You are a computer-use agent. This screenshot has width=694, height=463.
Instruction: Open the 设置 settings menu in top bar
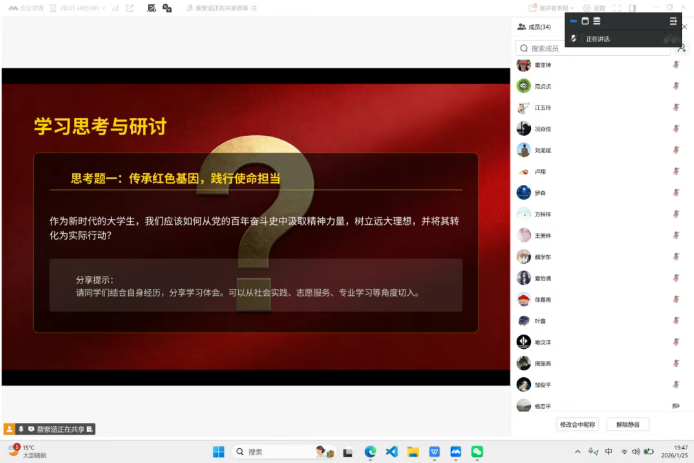coord(596,8)
